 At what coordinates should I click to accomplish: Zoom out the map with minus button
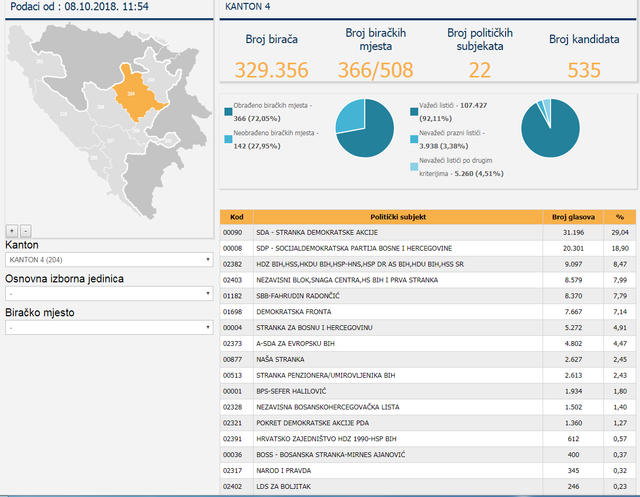click(26, 231)
